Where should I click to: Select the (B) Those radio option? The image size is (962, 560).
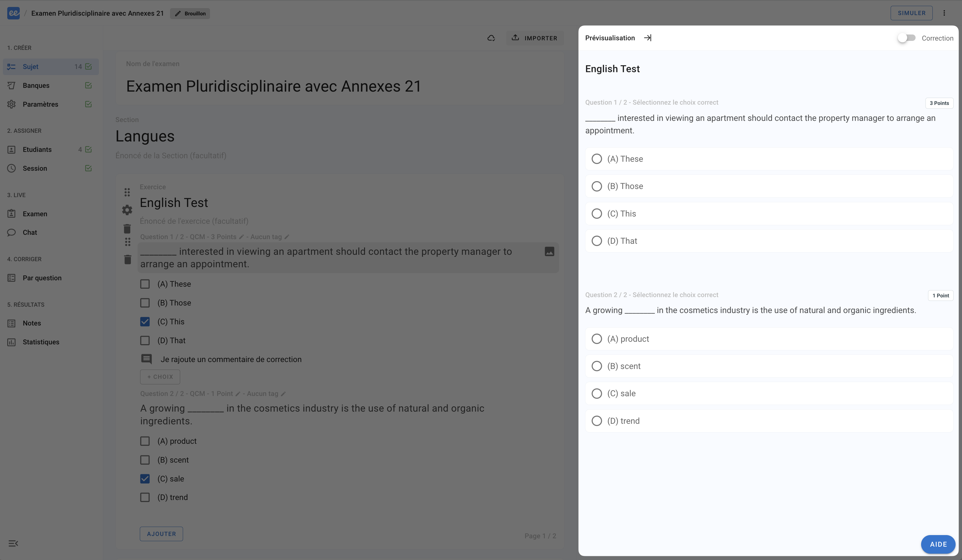click(596, 186)
